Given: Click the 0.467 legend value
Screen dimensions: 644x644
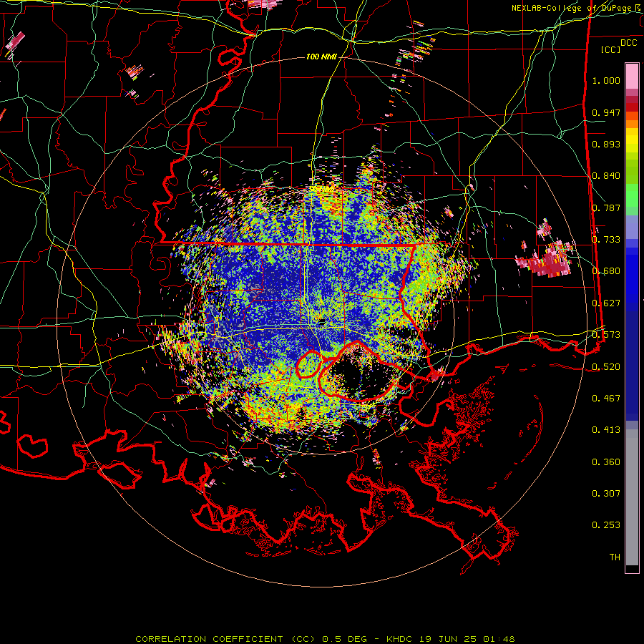Looking at the screenshot, I should coord(606,399).
